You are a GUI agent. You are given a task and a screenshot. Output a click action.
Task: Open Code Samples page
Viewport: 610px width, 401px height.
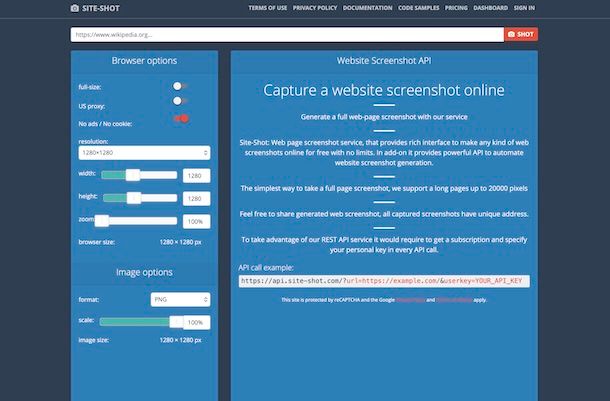(x=419, y=8)
